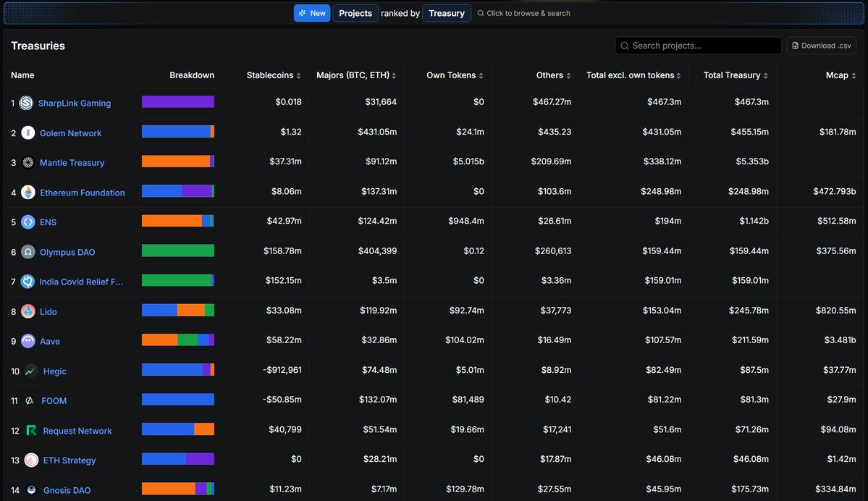This screenshot has width=868, height=501.
Task: Click the FOOM logo icon
Action: pyautogui.click(x=30, y=401)
